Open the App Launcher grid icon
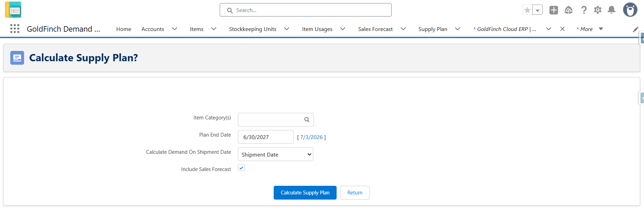The image size is (644, 224). pyautogui.click(x=15, y=29)
